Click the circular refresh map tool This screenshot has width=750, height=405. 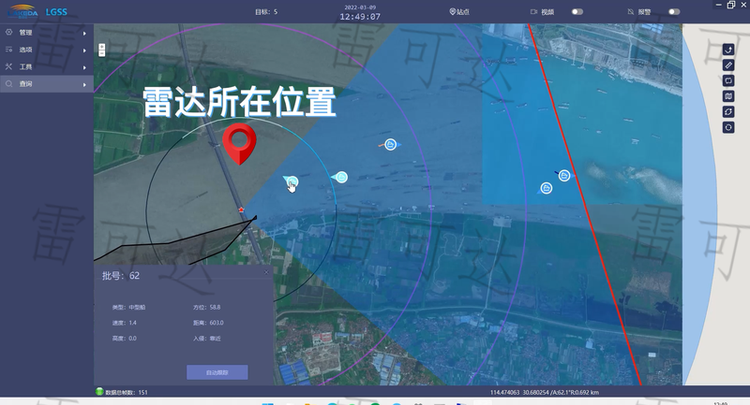(x=728, y=111)
